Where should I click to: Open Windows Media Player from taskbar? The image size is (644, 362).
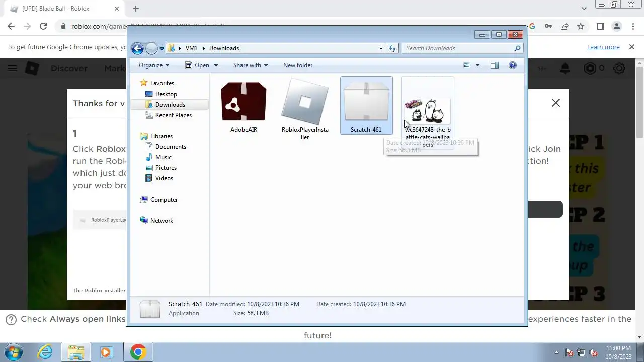[106, 352]
